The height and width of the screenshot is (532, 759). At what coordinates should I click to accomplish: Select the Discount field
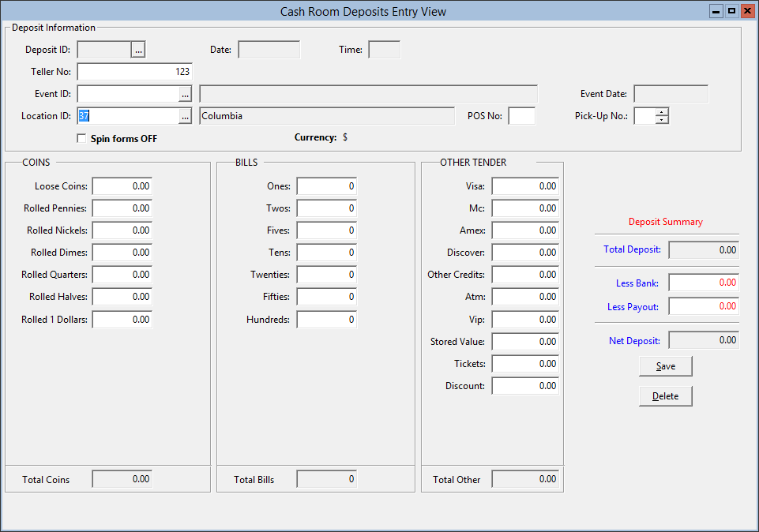[525, 386]
